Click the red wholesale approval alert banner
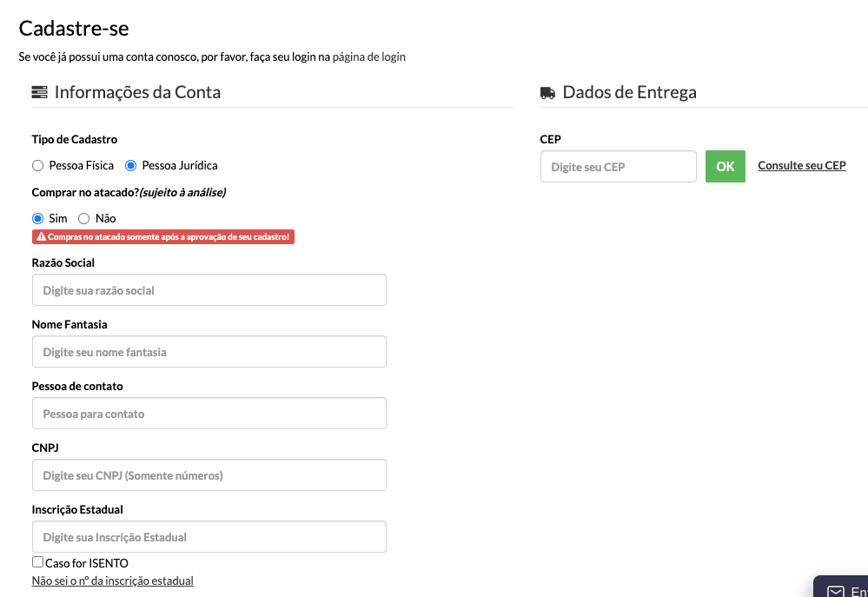This screenshot has width=868, height=597. pos(163,236)
